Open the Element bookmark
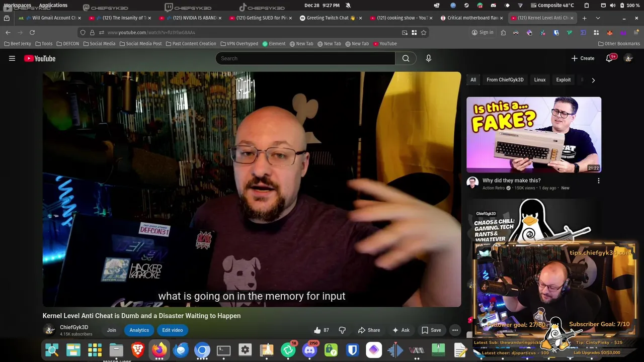The width and height of the screenshot is (644, 362). [274, 44]
